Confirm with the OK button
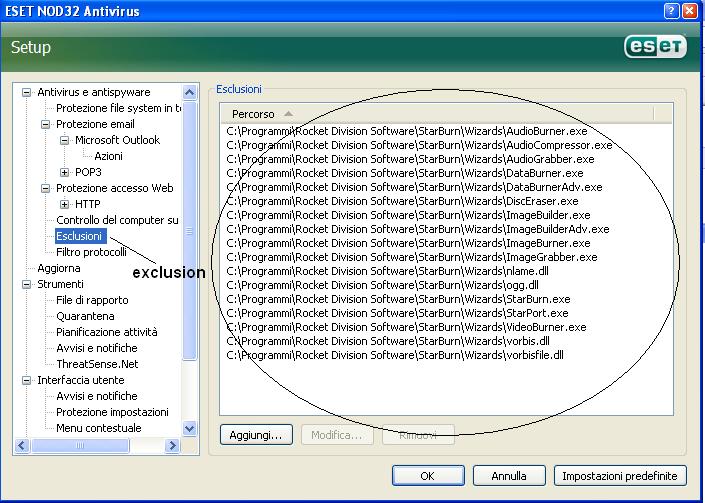Image resolution: width=705 pixels, height=503 pixels. (x=428, y=476)
